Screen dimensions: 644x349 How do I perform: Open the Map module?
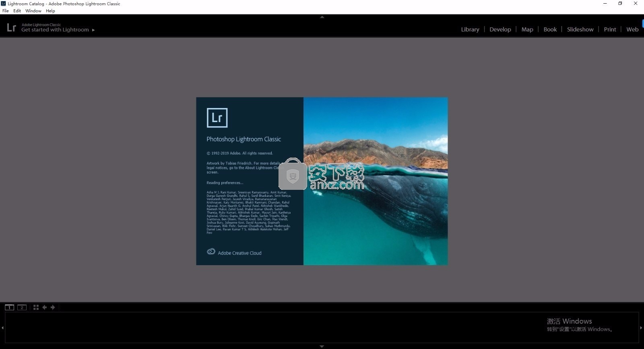click(x=527, y=29)
